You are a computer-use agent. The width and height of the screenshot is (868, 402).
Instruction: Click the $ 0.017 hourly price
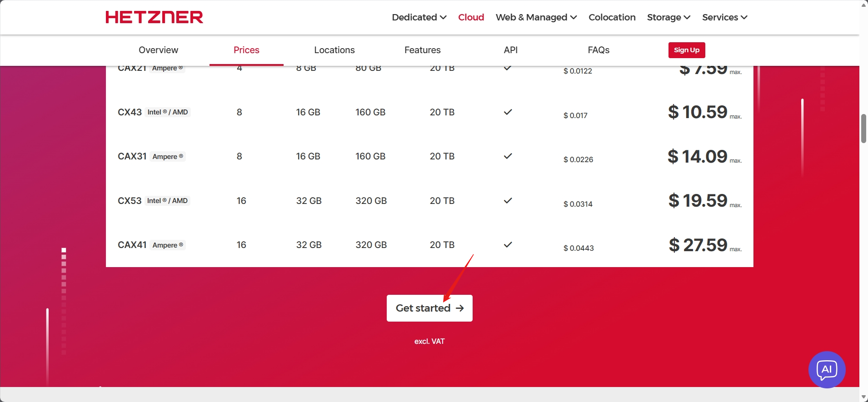(575, 115)
